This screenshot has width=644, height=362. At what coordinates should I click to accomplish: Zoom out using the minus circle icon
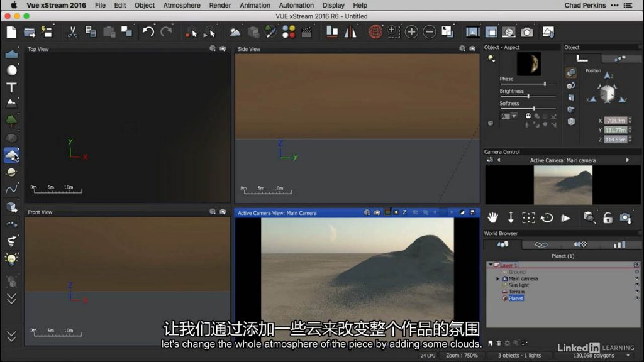click(x=429, y=31)
